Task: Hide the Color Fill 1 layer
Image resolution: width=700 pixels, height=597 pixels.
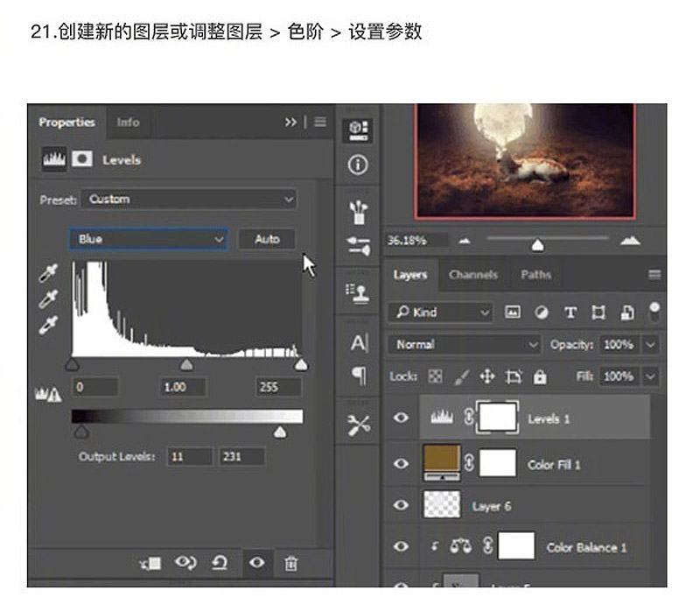Action: (x=401, y=463)
